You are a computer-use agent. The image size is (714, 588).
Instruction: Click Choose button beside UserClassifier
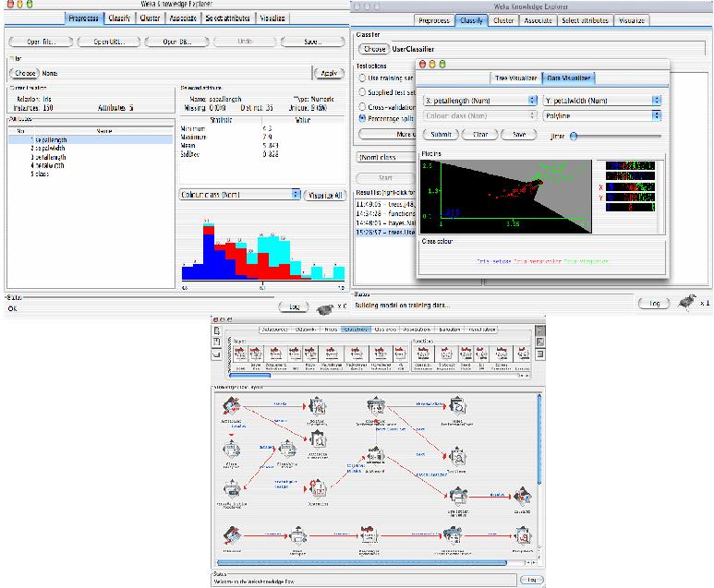click(x=375, y=49)
